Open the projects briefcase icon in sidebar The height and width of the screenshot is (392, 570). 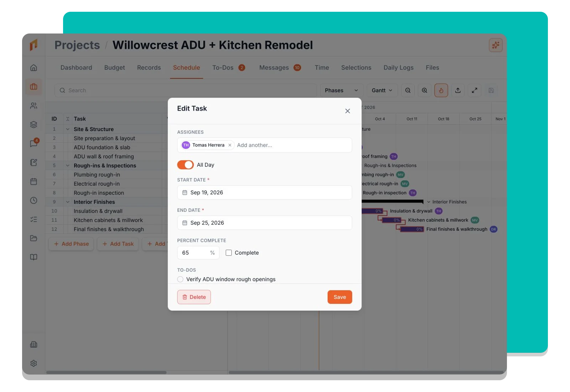click(x=33, y=87)
